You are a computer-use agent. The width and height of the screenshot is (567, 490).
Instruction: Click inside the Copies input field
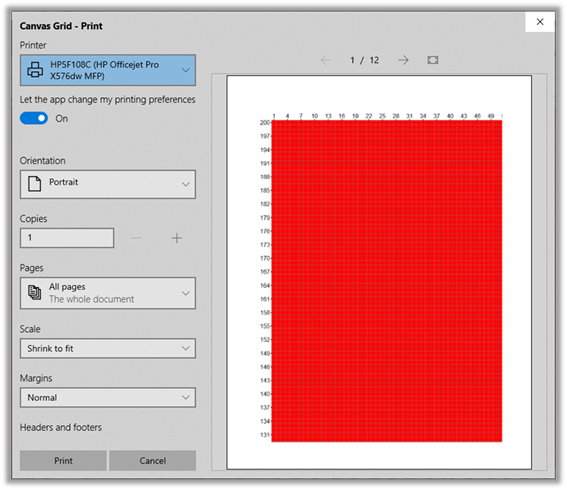click(67, 238)
